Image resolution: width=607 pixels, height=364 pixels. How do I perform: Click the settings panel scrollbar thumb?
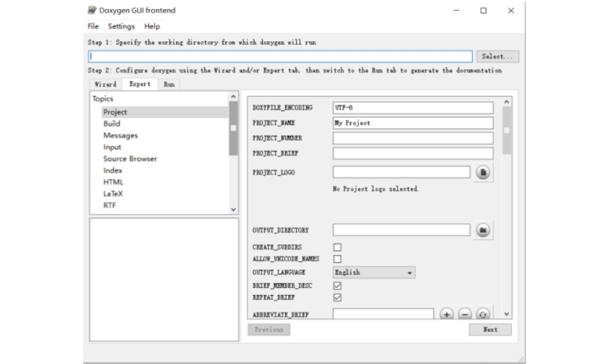point(507,131)
